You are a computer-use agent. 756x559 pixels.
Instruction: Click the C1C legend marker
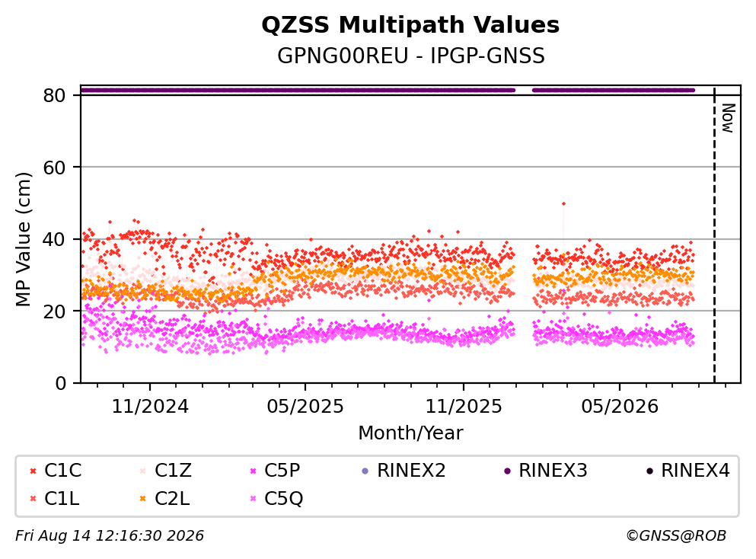point(33,471)
